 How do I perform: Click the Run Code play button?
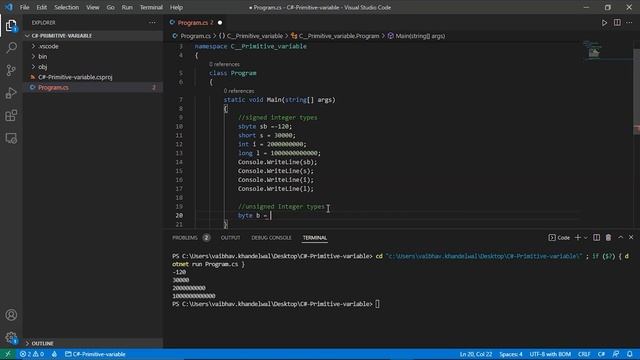(x=604, y=23)
